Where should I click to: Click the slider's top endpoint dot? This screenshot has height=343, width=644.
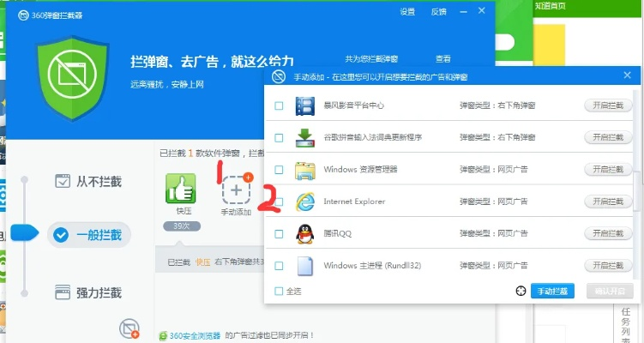(x=25, y=179)
